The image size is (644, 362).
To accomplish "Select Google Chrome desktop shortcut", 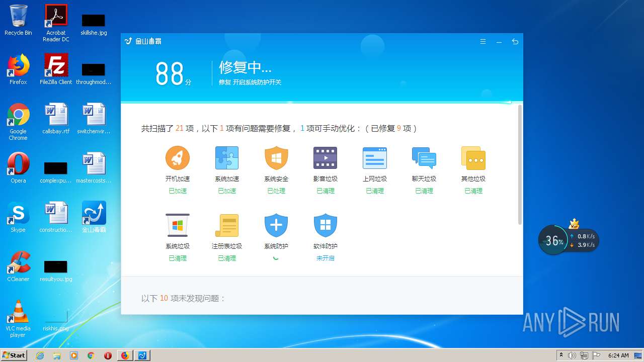I will click(18, 122).
